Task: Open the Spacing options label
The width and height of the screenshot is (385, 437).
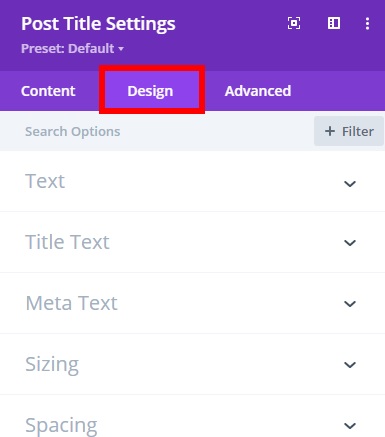Action: tap(61, 426)
